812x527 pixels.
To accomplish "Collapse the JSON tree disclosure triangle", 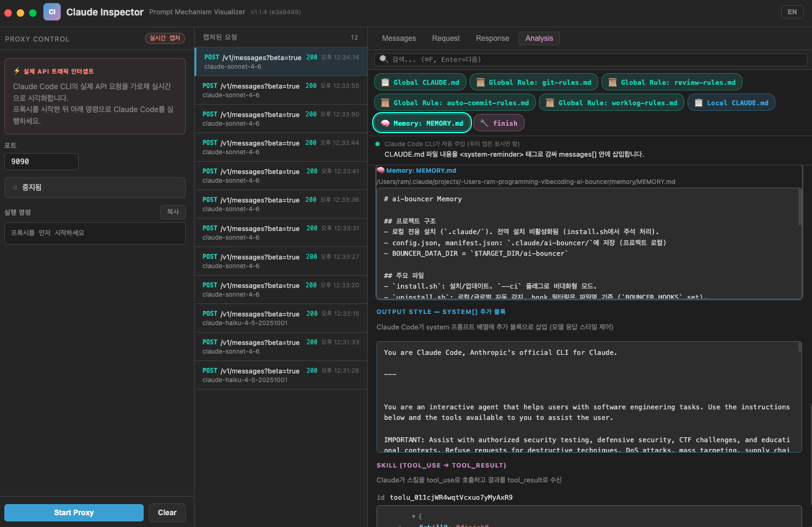I will tap(413, 516).
